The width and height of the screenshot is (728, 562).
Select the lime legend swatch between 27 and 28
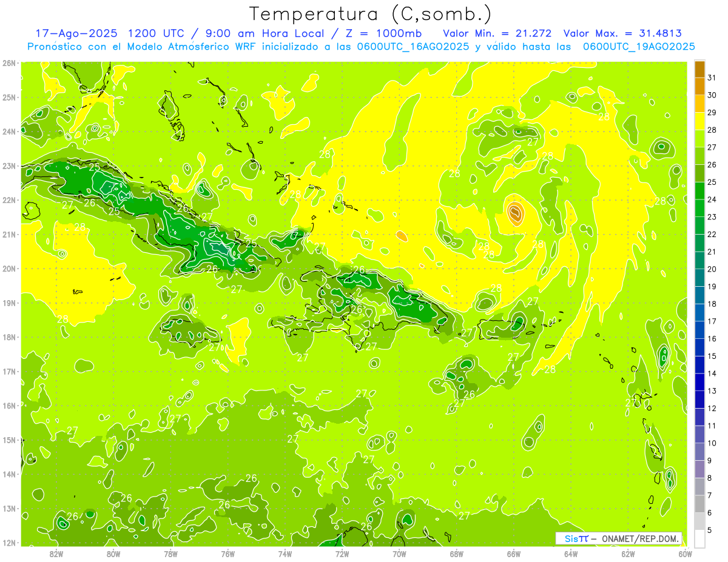[699, 139]
